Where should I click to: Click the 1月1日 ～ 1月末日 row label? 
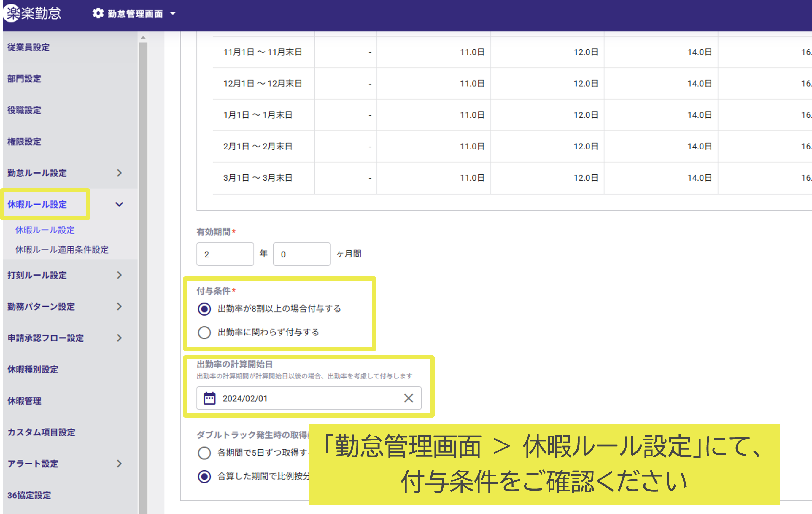(x=258, y=114)
